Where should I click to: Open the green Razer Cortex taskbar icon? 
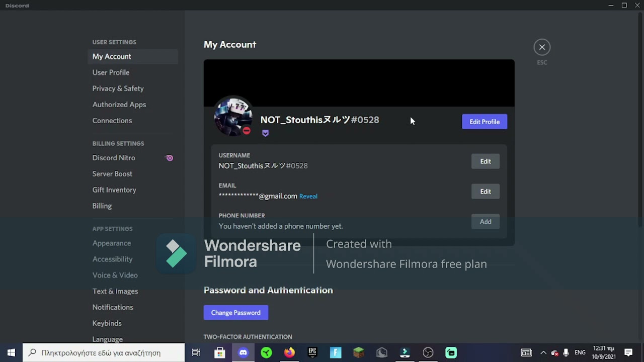[267, 353]
